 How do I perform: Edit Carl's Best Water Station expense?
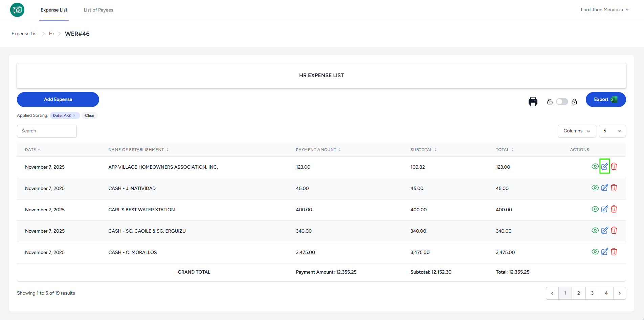tap(605, 209)
